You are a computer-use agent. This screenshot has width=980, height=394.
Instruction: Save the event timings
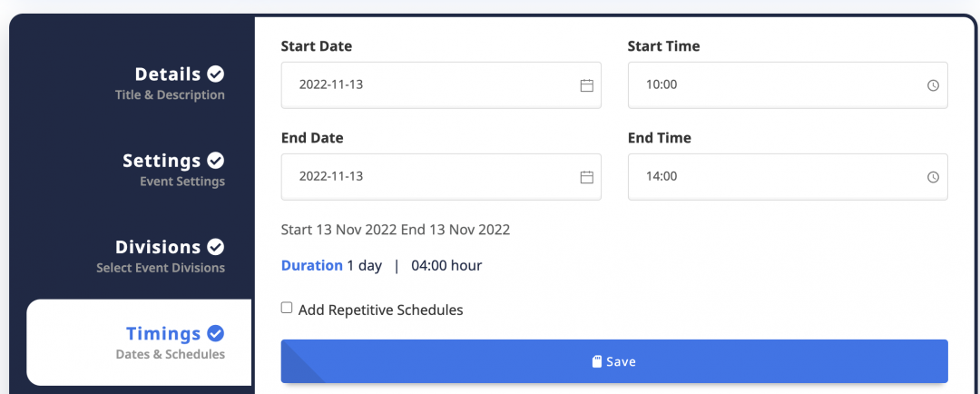pyautogui.click(x=614, y=361)
